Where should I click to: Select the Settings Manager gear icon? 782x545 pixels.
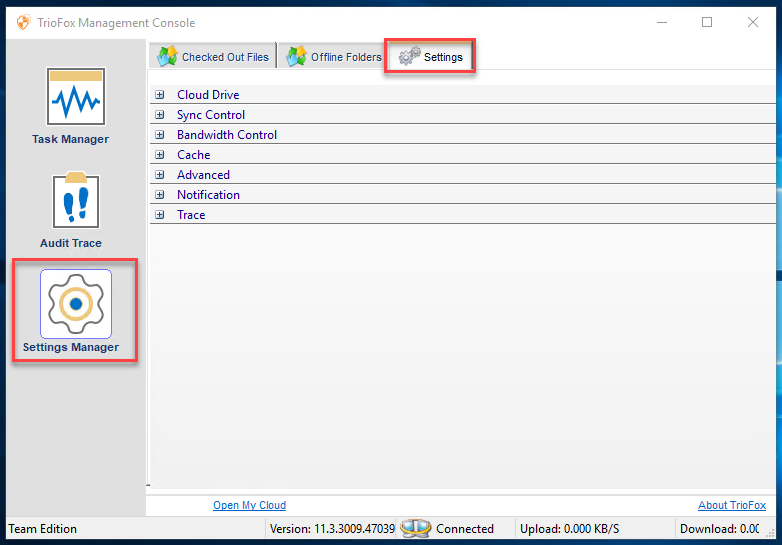point(76,304)
